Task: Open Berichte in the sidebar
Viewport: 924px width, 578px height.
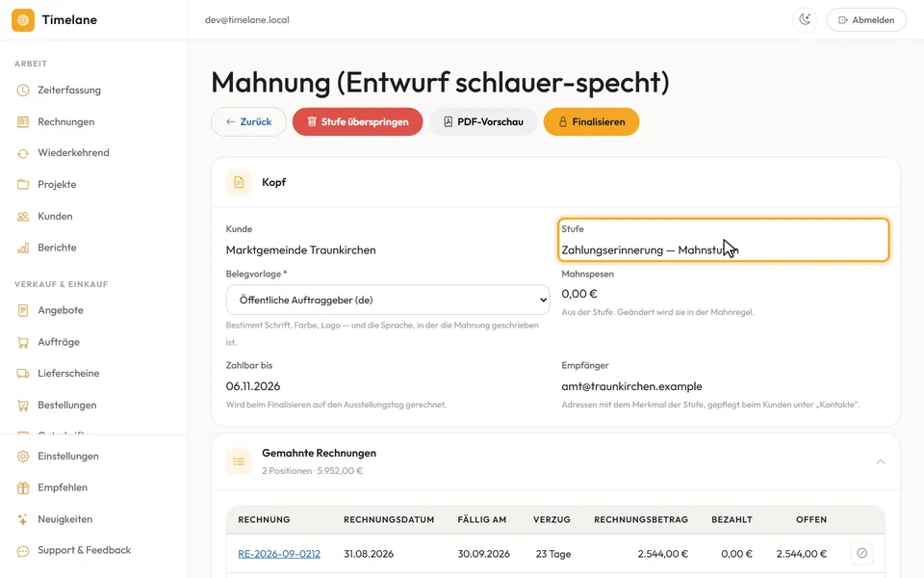Action: click(x=57, y=248)
